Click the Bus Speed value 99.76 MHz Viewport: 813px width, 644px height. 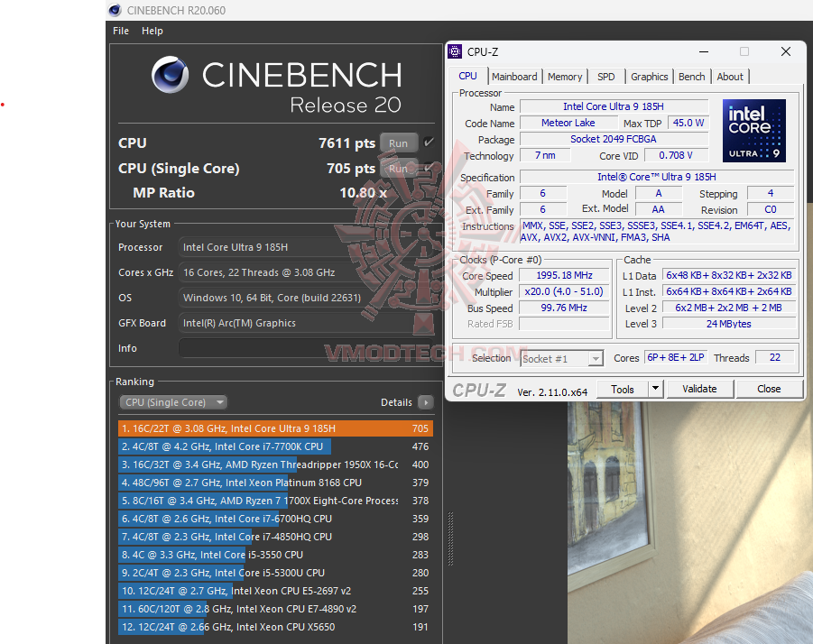coord(564,308)
